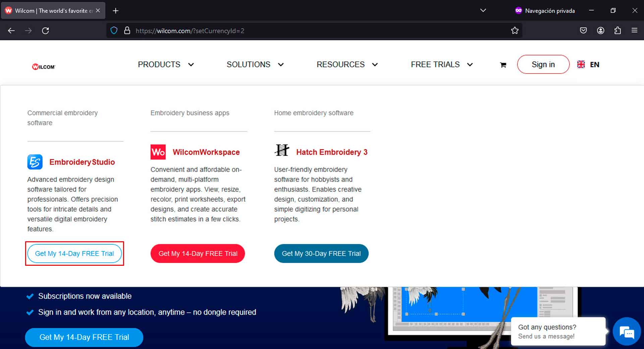Screen dimensions: 644x349
Task: Expand the FREE TRIALS menu chevron
Action: 470,65
